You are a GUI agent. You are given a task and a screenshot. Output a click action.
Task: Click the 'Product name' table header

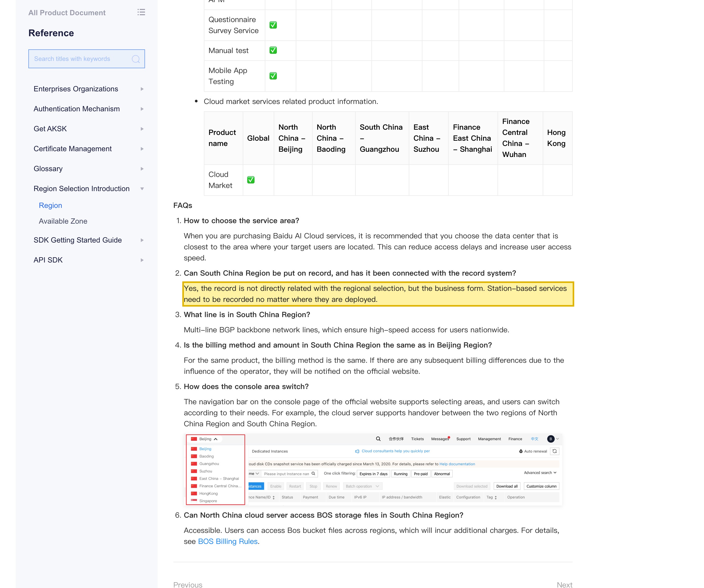(x=223, y=138)
